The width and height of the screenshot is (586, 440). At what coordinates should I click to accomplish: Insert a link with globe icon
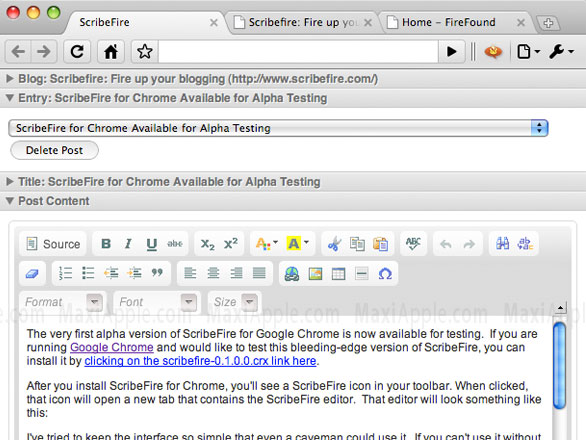tap(292, 274)
